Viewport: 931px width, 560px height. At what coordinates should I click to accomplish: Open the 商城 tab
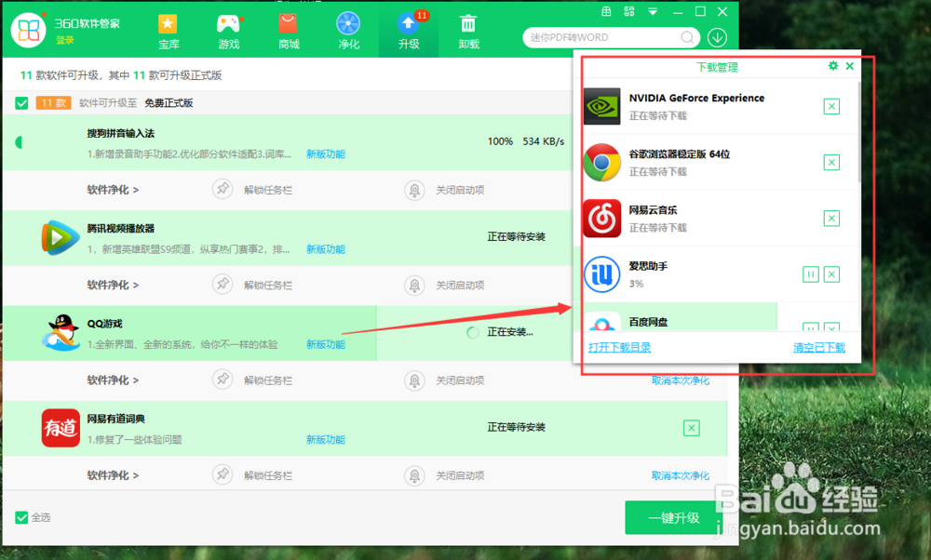289,32
